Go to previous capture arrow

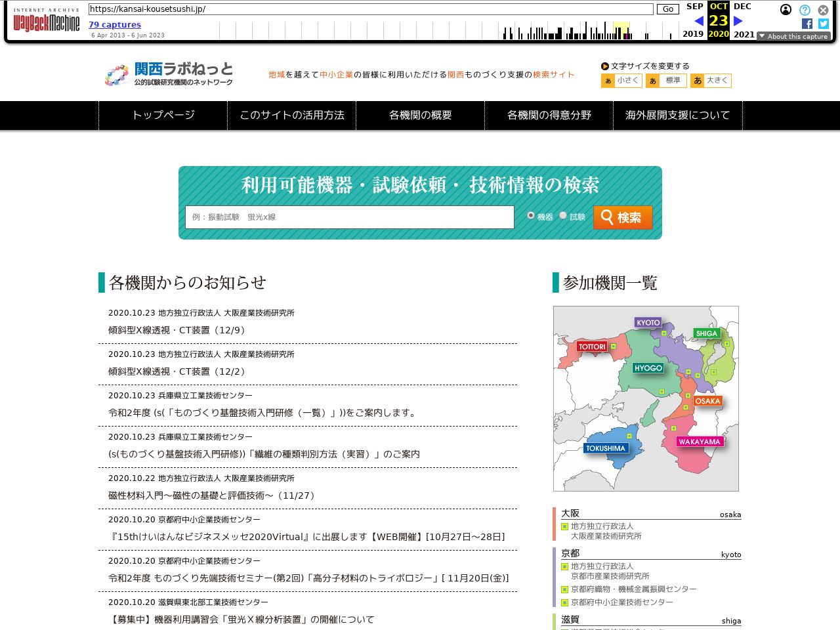tap(699, 21)
